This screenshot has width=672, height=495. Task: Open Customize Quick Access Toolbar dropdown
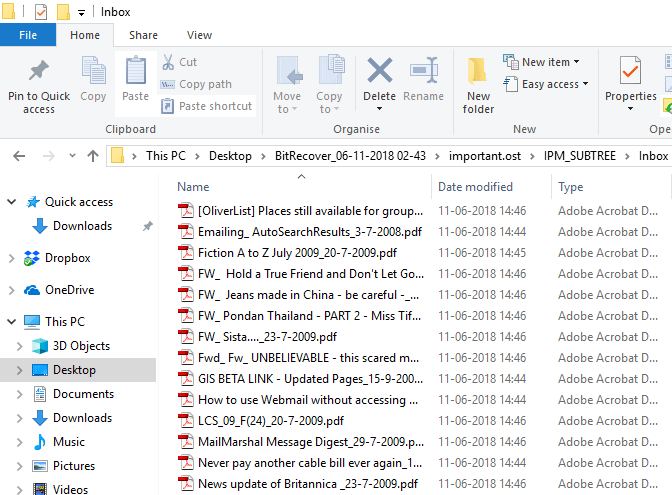pyautogui.click(x=81, y=13)
